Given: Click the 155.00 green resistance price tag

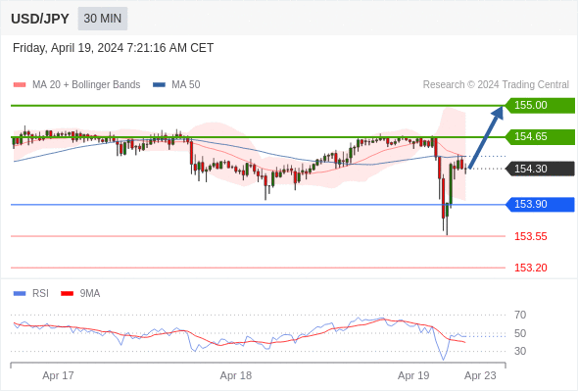Looking at the screenshot, I should pos(540,106).
